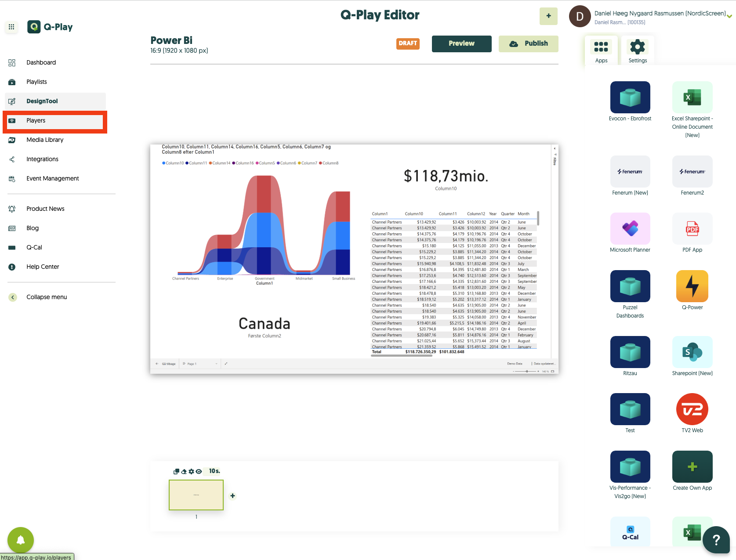736x560 pixels.
Task: Click the DRAFT status badge
Action: tap(408, 43)
